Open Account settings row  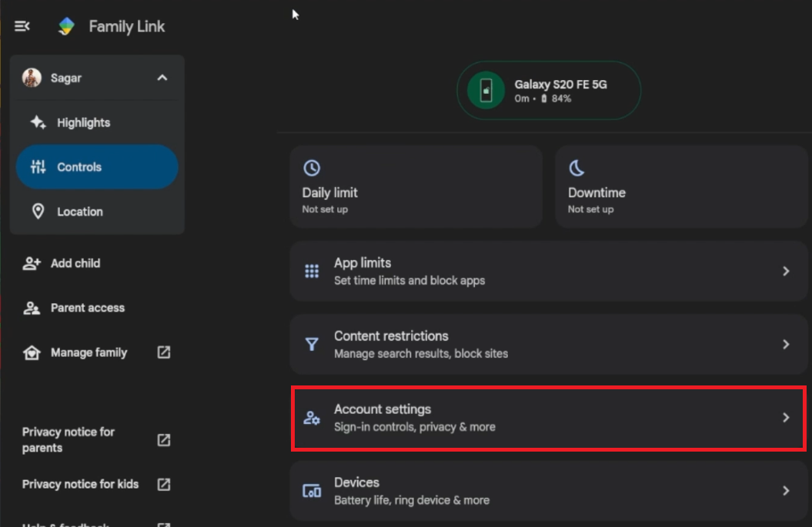pos(549,418)
